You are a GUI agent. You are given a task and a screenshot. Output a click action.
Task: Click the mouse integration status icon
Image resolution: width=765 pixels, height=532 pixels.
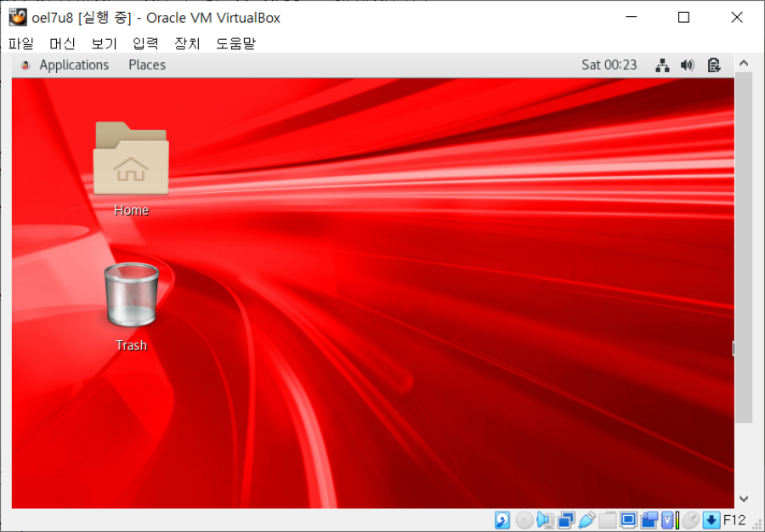690,520
